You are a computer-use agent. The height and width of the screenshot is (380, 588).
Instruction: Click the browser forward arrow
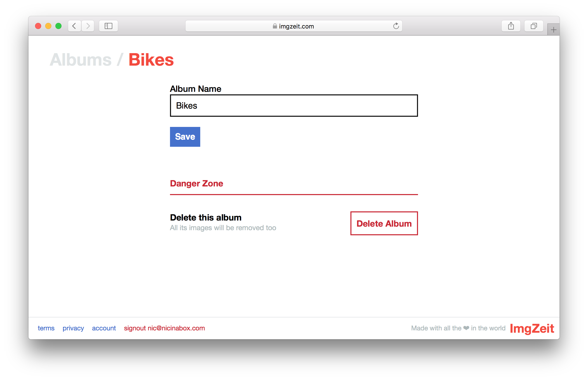pos(88,26)
